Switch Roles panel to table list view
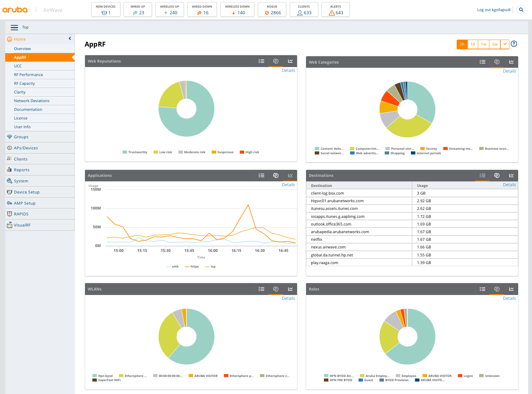 click(482, 289)
